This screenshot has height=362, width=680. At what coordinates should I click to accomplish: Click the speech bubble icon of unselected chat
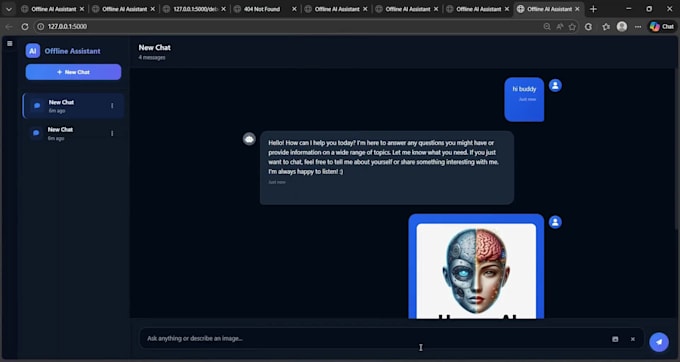36,133
